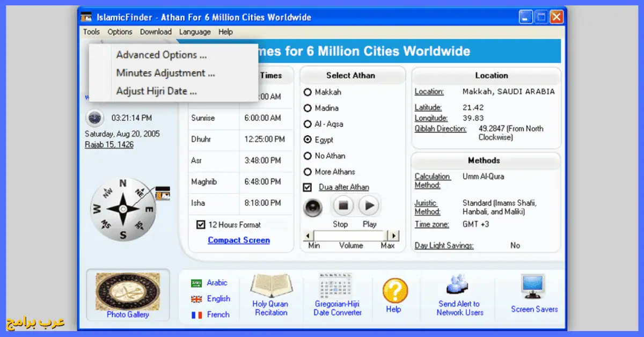Click the Gregorian-Hijri Date Converter label

pos(338,308)
